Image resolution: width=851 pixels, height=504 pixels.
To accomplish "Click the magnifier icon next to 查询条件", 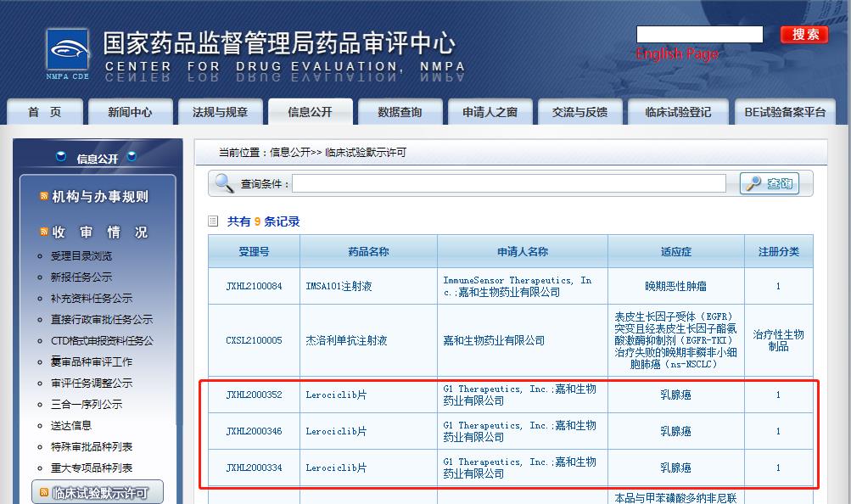I will tap(224, 183).
